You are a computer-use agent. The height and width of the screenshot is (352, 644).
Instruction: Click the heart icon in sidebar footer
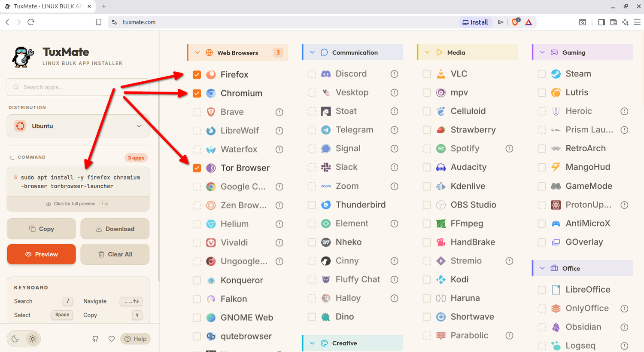pos(112,339)
